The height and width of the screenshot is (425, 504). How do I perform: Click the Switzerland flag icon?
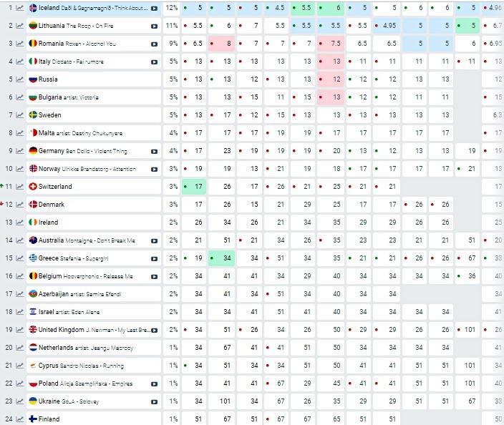[x=33, y=187]
